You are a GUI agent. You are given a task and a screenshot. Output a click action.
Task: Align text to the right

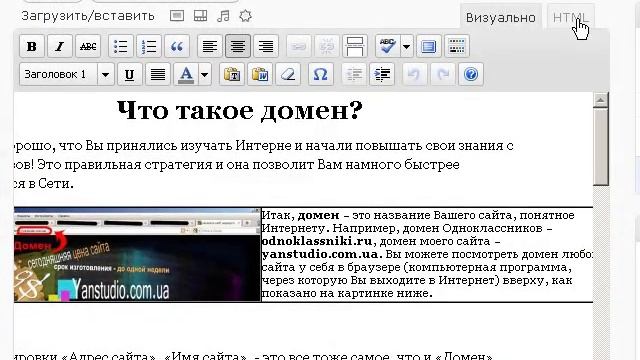tap(266, 46)
